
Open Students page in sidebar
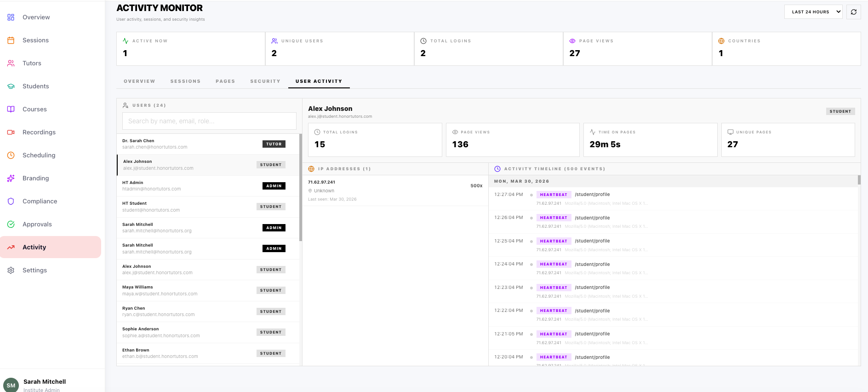(35, 86)
